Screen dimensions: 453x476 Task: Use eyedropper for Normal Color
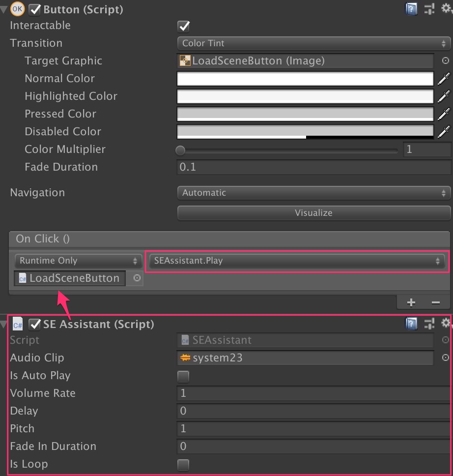pyautogui.click(x=444, y=79)
